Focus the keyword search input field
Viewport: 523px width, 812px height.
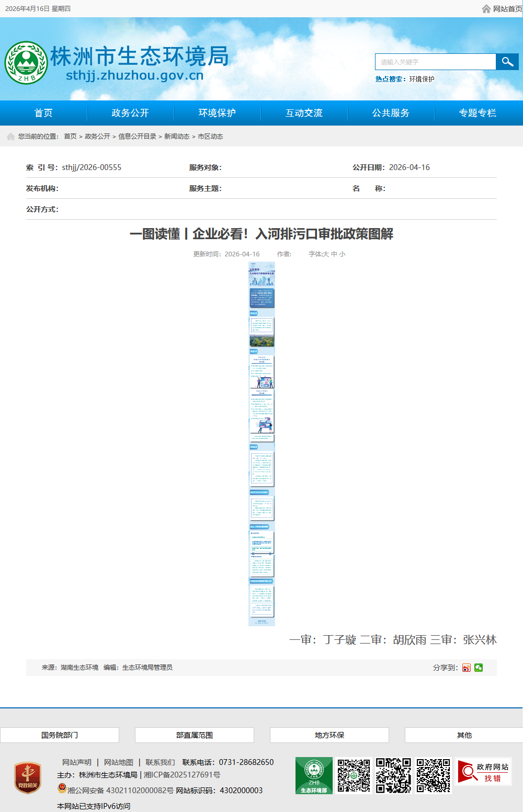click(435, 62)
